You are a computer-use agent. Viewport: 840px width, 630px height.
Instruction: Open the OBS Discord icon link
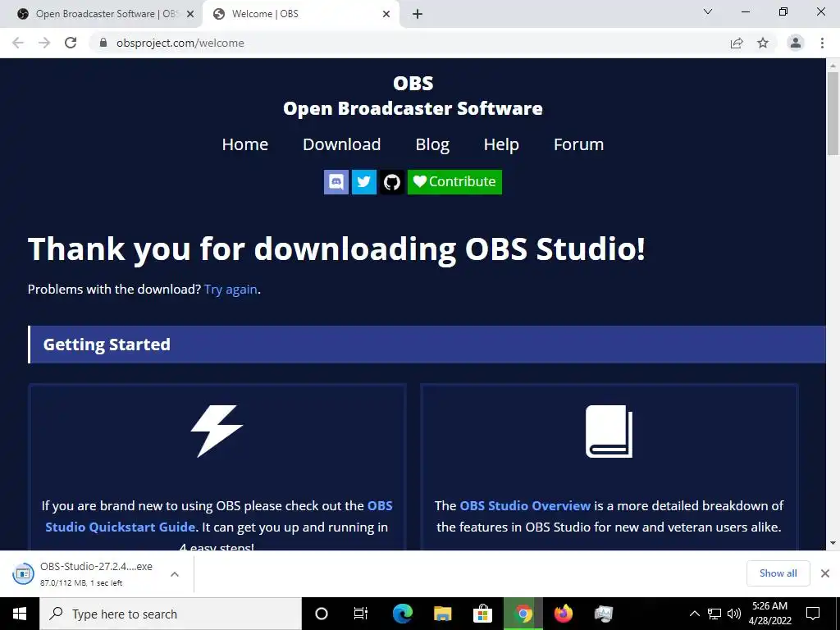pos(336,182)
